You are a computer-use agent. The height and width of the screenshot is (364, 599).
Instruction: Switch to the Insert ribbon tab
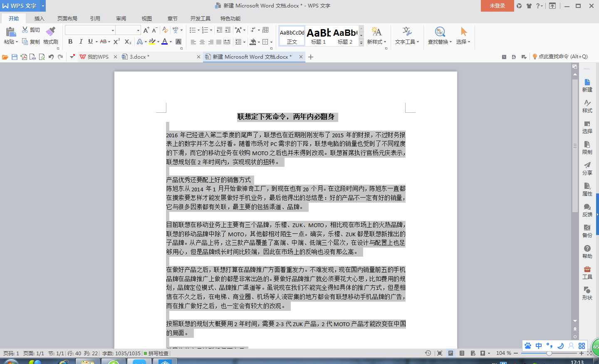coord(39,19)
